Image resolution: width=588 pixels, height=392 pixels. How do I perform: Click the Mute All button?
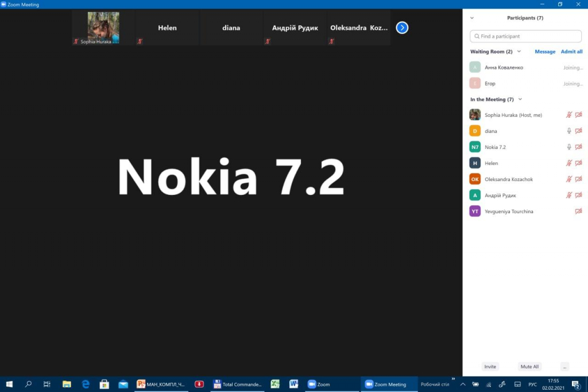pyautogui.click(x=529, y=367)
